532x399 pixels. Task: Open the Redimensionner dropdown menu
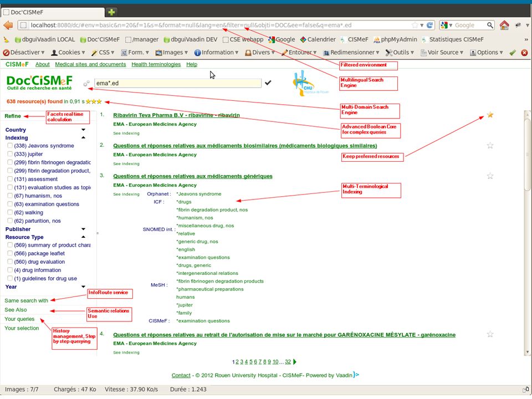click(351, 53)
